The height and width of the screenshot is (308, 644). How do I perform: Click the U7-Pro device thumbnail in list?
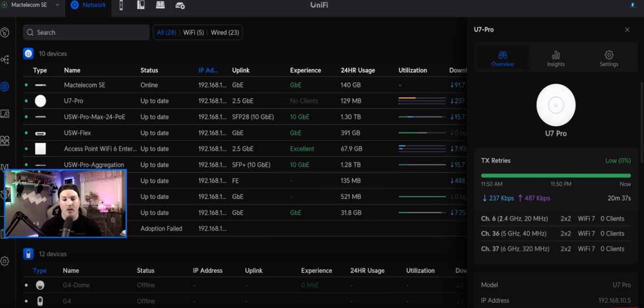[x=40, y=101]
